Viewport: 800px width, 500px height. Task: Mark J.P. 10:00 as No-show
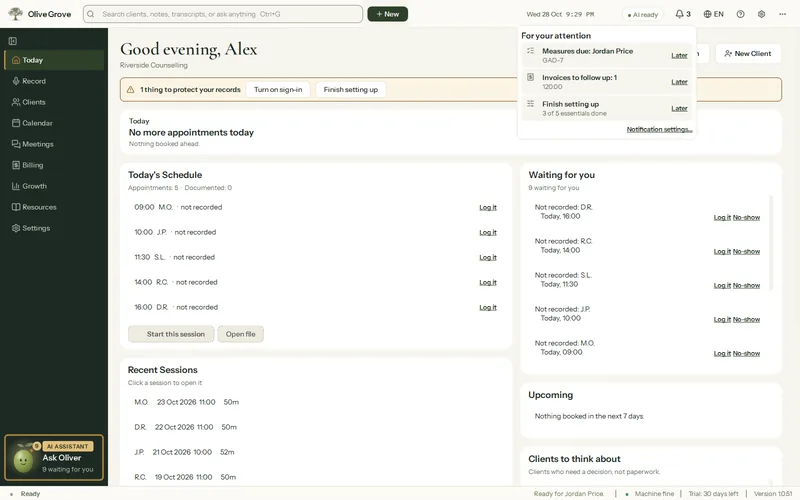746,319
